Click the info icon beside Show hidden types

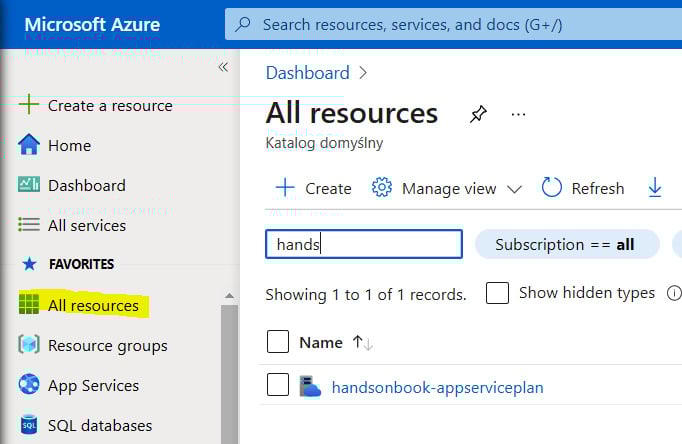[x=674, y=293]
